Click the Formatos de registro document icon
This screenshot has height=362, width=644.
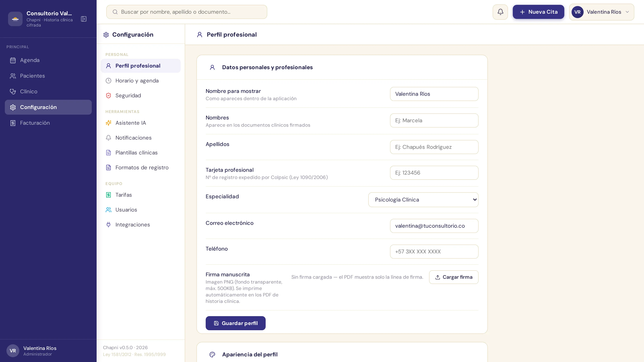[108, 168]
